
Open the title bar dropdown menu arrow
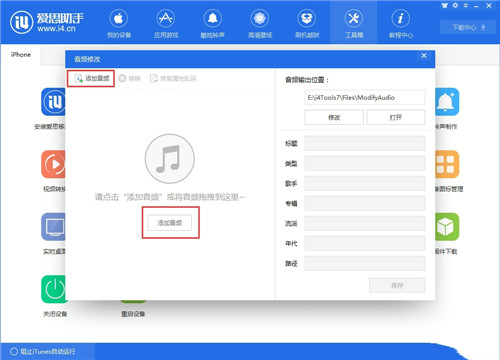466,6
